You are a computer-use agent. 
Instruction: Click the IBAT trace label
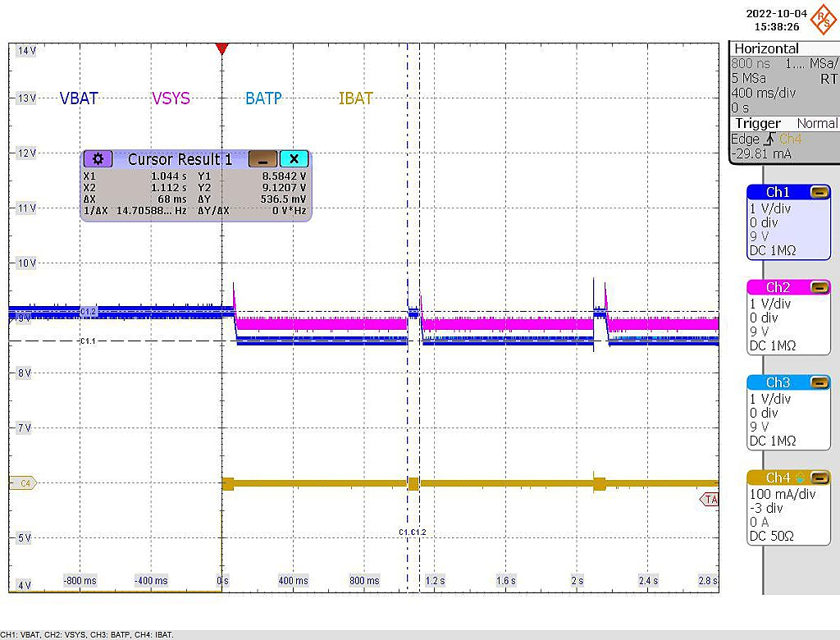tap(355, 98)
